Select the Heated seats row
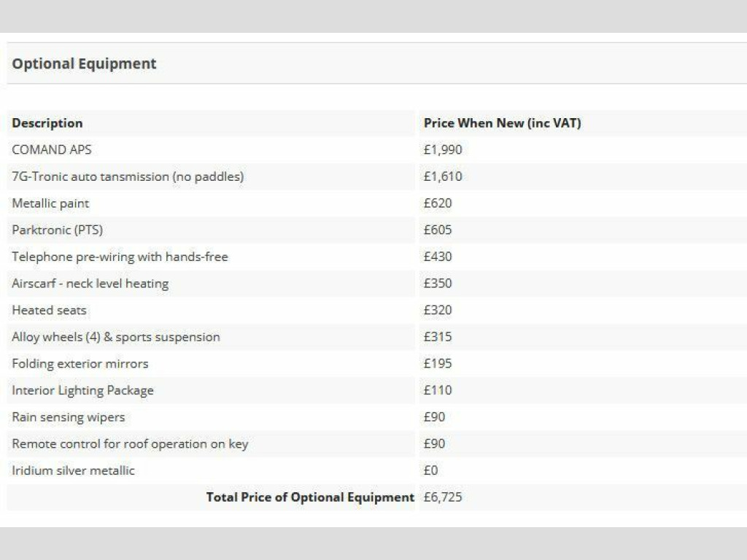Image resolution: width=747 pixels, height=560 pixels. (49, 310)
